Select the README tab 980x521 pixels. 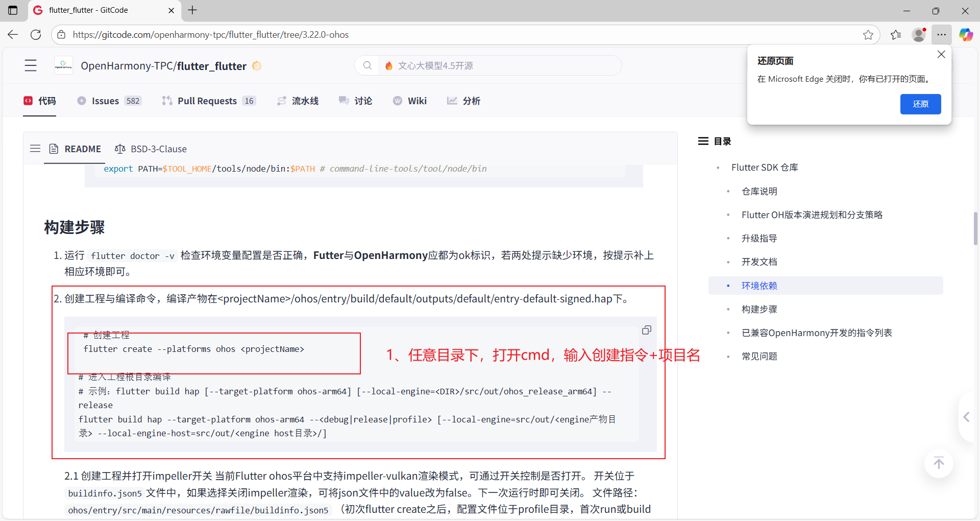coord(75,149)
